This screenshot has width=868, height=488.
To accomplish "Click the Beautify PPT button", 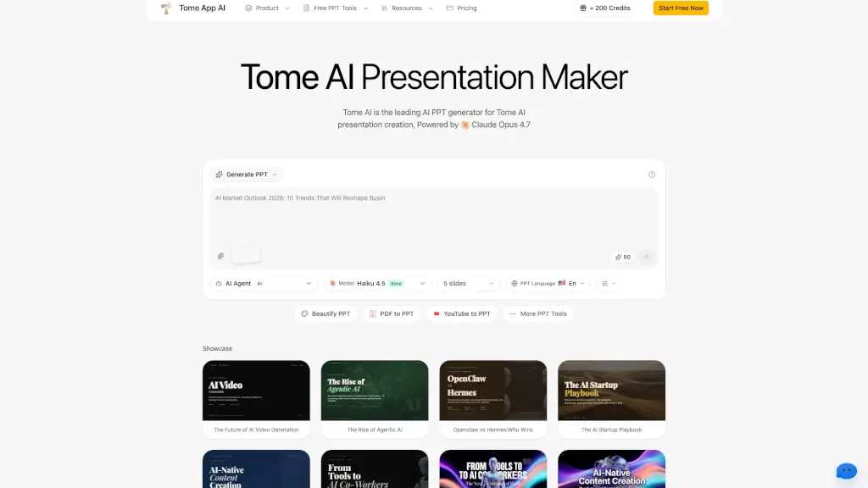I will (325, 313).
